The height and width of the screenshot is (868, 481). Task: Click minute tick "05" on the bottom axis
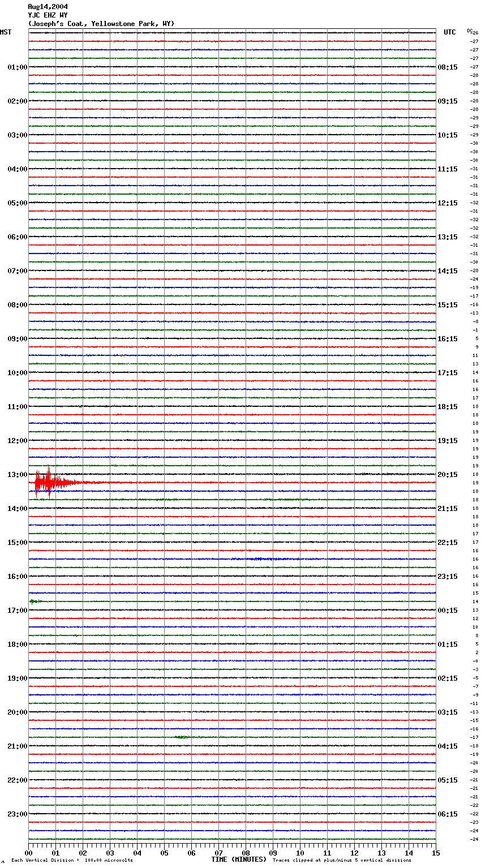point(164,853)
